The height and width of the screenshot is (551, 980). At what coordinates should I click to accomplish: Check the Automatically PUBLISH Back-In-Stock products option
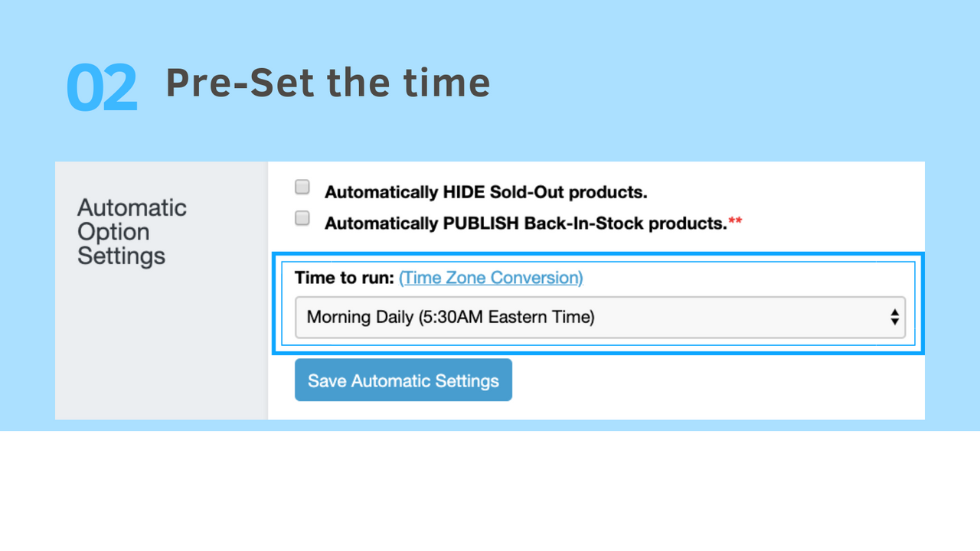click(x=302, y=217)
